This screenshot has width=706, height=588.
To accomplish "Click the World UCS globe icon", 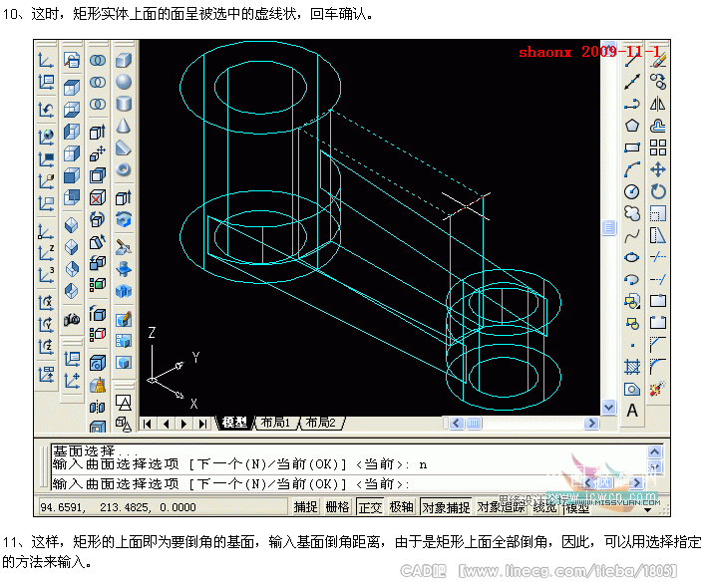I will (x=46, y=137).
